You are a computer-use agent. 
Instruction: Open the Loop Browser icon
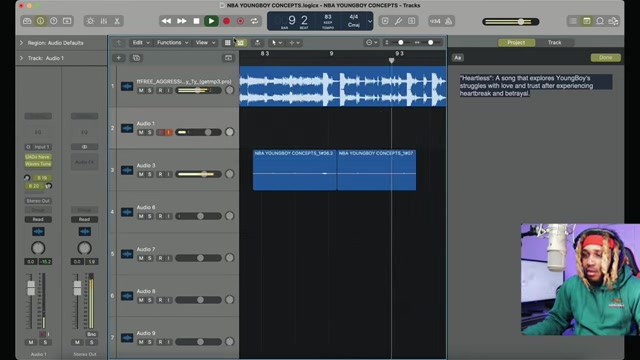click(600, 21)
